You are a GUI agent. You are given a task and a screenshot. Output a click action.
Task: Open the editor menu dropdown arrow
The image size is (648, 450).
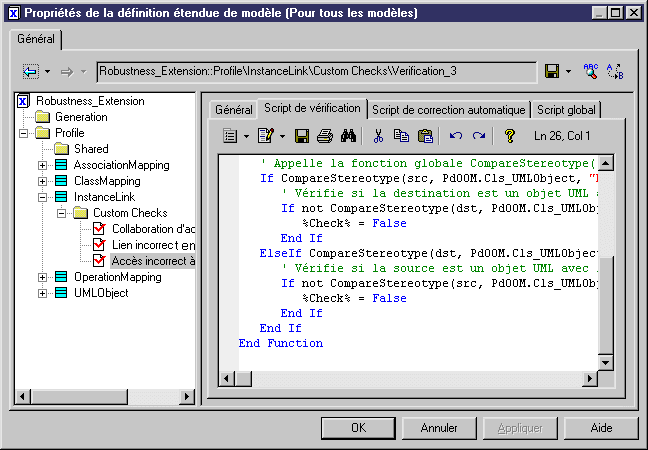246,135
